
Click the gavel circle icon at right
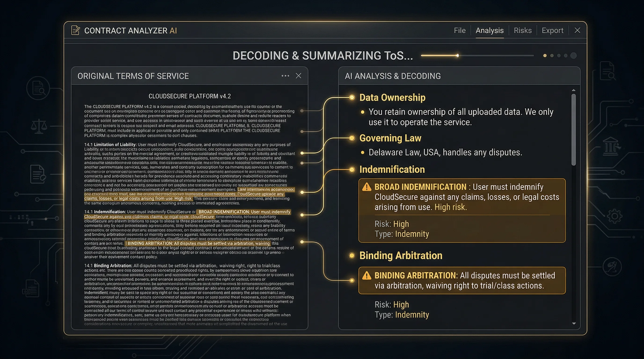pyautogui.click(x=612, y=267)
